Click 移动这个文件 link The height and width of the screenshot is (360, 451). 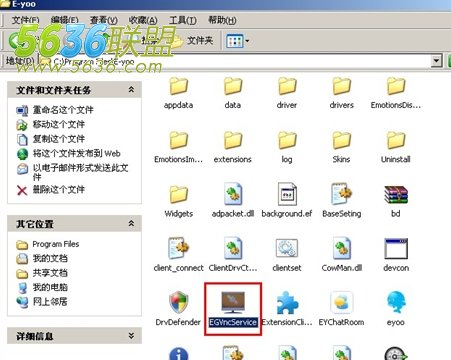(x=59, y=125)
